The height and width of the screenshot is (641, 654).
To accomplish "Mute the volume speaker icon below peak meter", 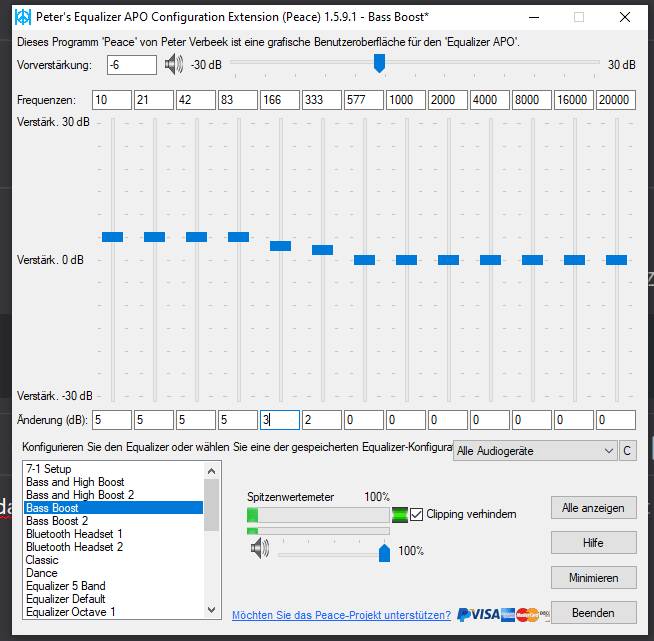I will coord(260,548).
